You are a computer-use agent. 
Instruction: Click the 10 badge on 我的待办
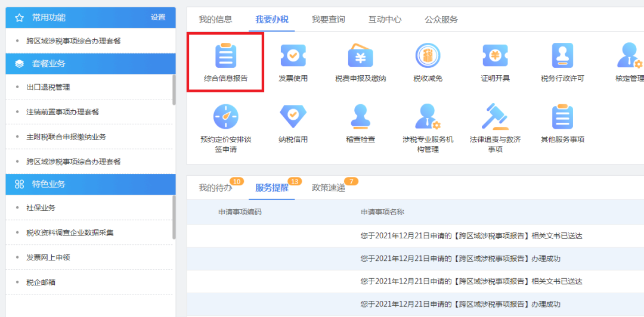237,181
